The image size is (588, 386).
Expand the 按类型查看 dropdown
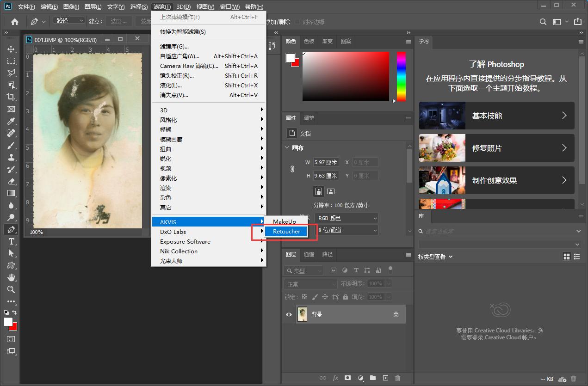(435, 257)
